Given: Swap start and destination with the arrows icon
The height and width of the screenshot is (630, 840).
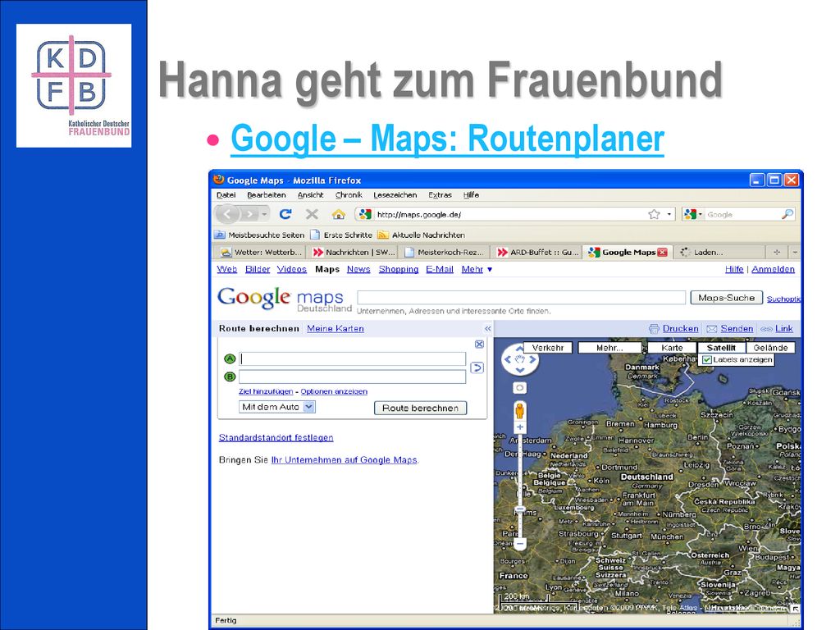Looking at the screenshot, I should [477, 368].
